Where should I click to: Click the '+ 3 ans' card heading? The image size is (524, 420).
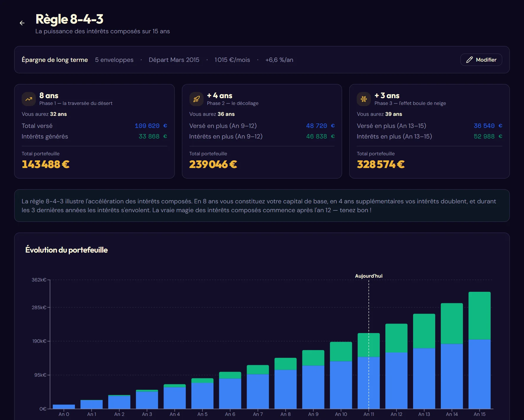[x=387, y=95]
